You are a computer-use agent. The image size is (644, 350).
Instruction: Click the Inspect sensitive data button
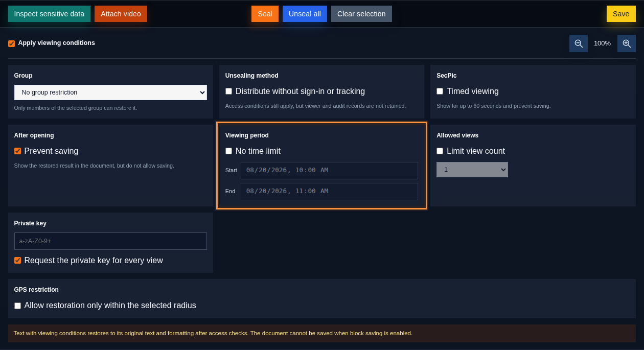49,14
